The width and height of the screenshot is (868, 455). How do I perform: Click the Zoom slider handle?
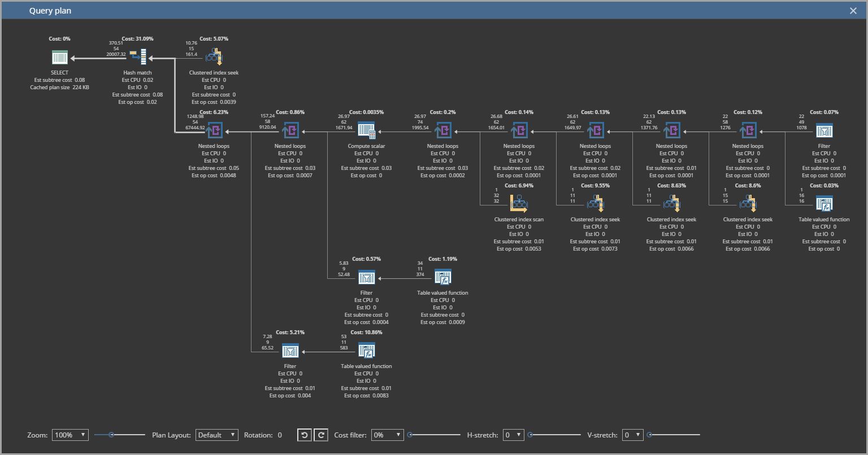point(111,435)
